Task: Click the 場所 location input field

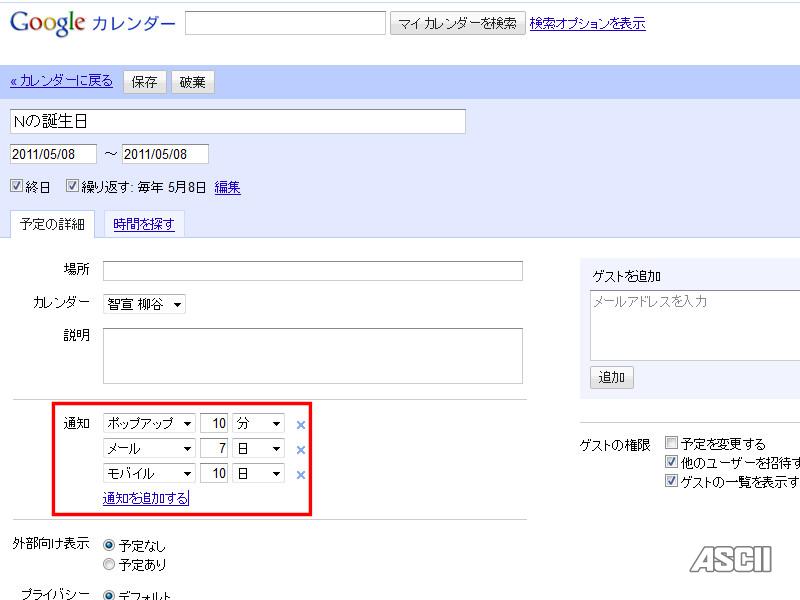Action: [313, 271]
